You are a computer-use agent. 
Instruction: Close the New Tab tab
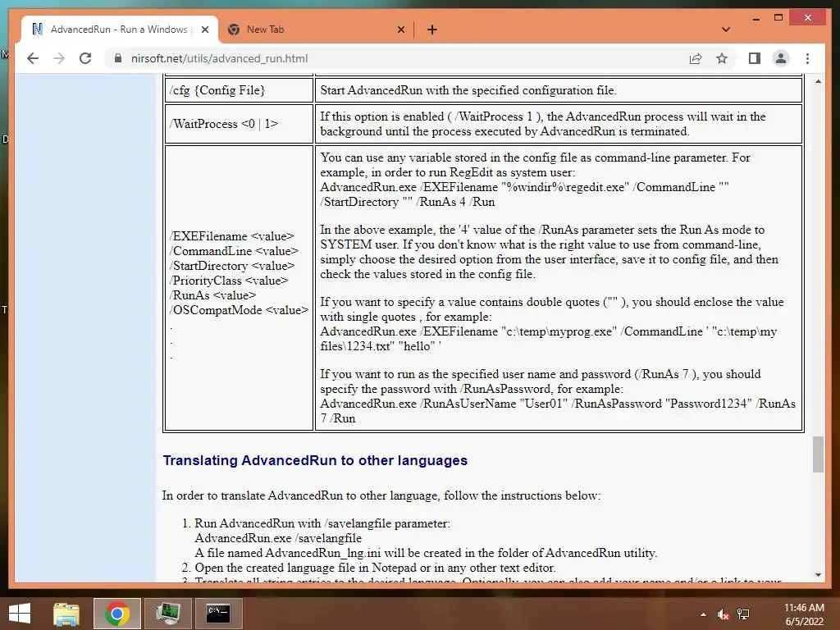[400, 30]
